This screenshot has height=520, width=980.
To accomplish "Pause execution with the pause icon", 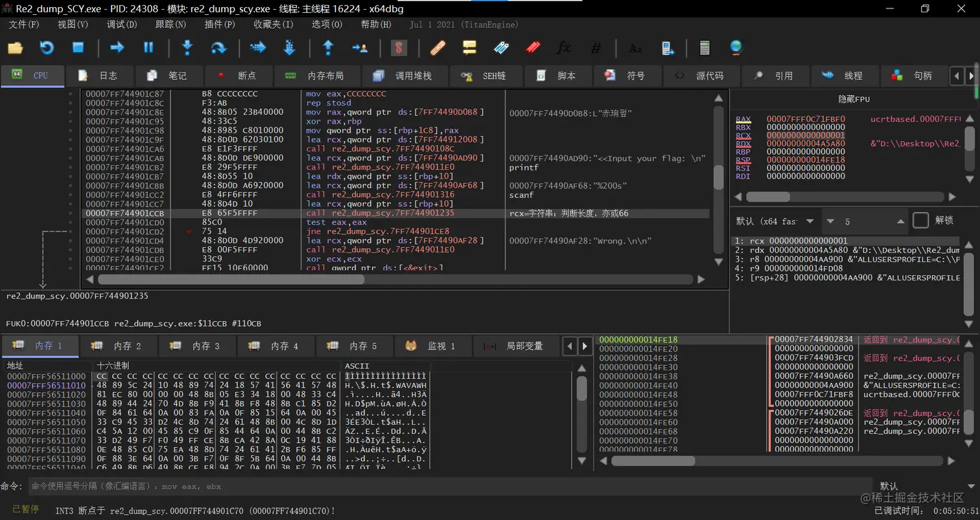I will (148, 47).
